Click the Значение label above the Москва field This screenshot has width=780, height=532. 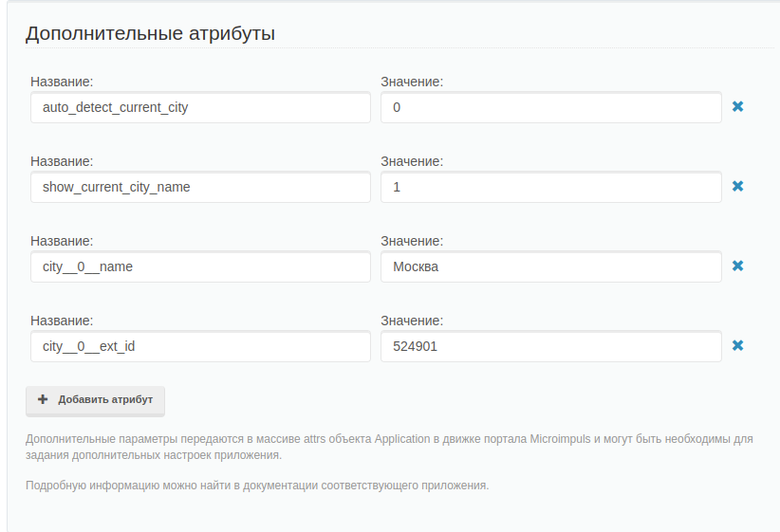(x=412, y=241)
